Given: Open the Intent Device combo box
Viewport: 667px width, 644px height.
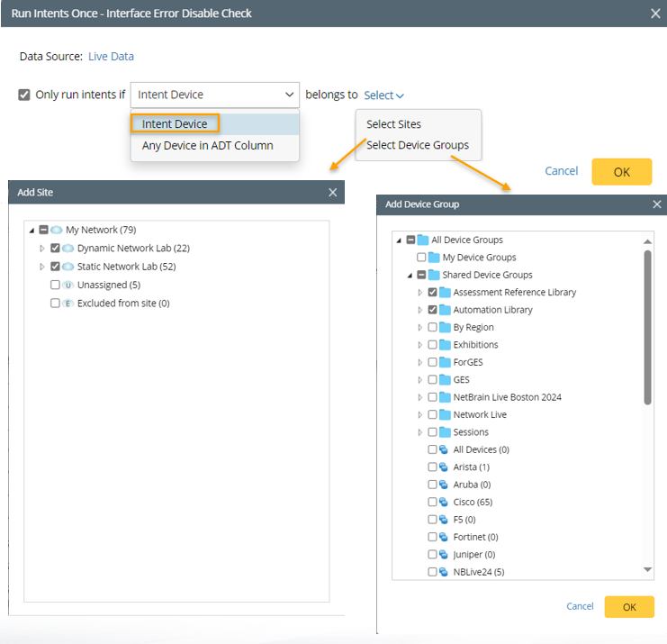Looking at the screenshot, I should coord(215,95).
